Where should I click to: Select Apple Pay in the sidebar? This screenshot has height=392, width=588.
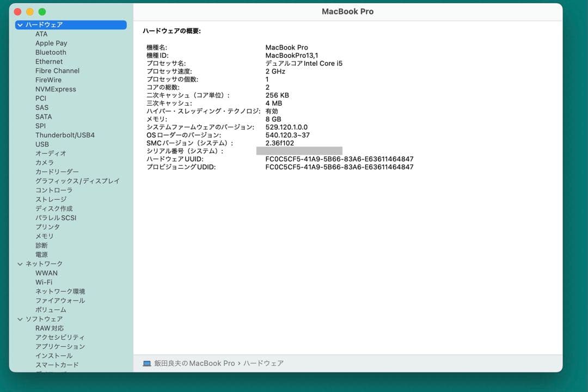click(x=51, y=43)
